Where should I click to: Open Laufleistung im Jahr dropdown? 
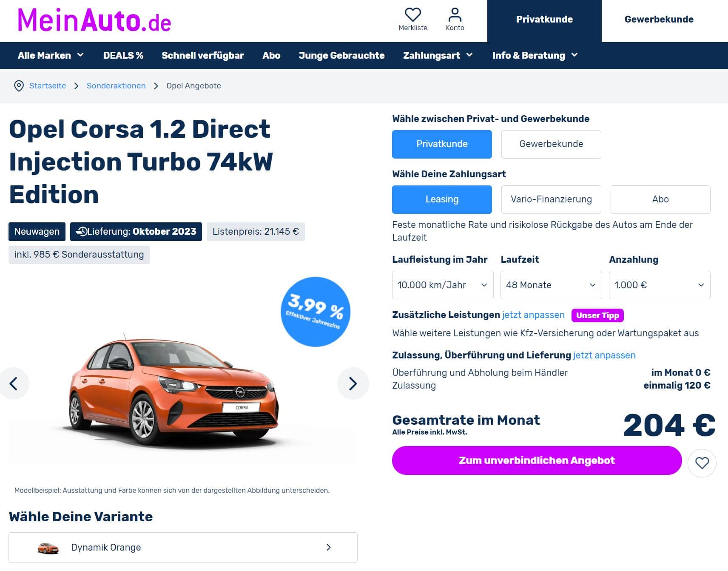(x=443, y=285)
